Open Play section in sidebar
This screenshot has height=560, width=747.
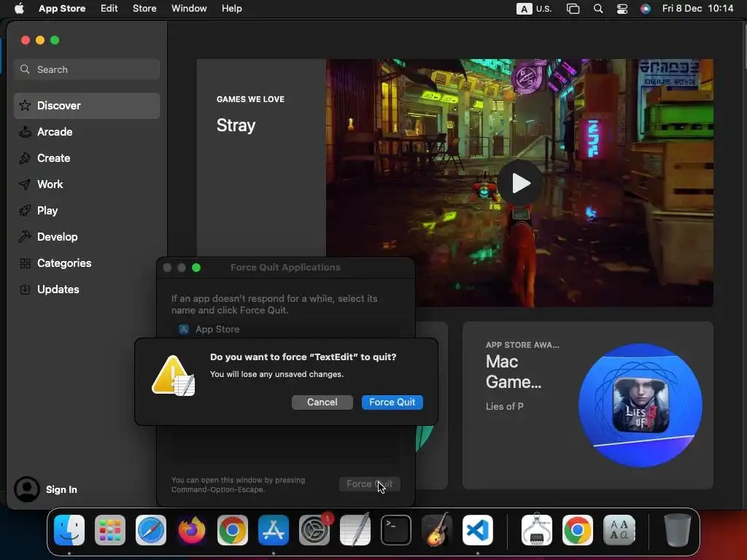(x=87, y=211)
